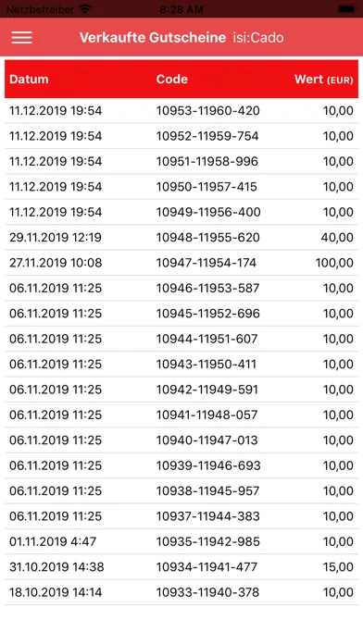Tap the Verkaufte Gutscheine title
The height and width of the screenshot is (644, 363).
click(153, 37)
